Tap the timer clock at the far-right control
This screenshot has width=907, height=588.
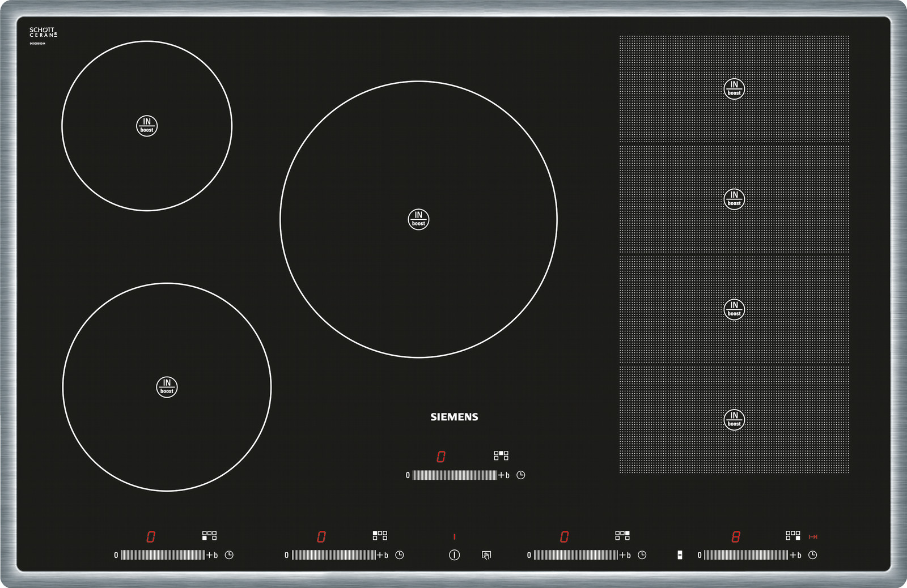click(x=812, y=555)
